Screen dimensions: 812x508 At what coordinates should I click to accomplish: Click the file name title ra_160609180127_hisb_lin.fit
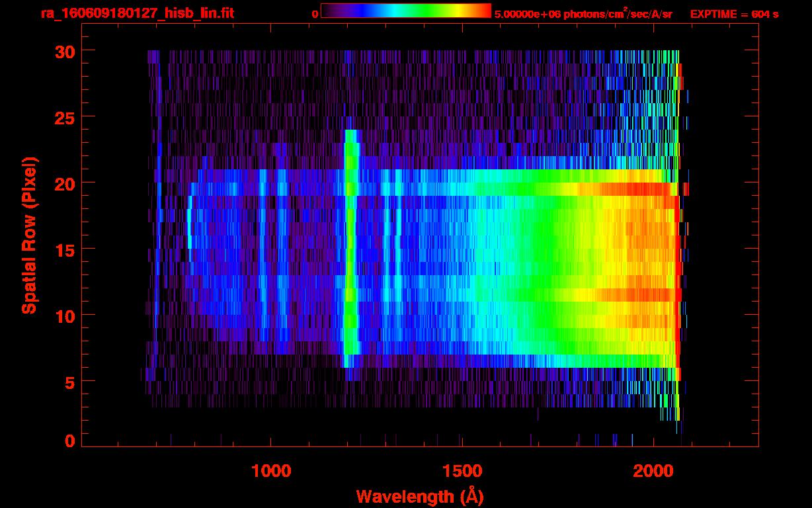[x=137, y=13]
